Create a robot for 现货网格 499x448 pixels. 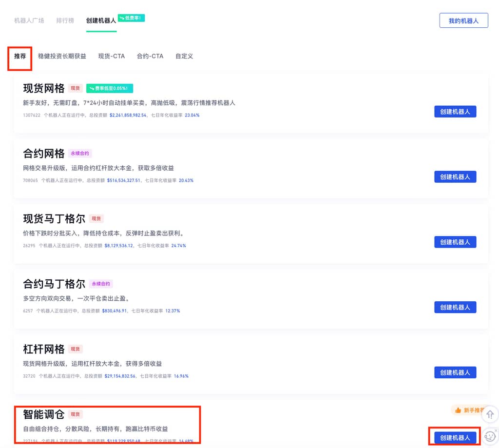pos(455,112)
